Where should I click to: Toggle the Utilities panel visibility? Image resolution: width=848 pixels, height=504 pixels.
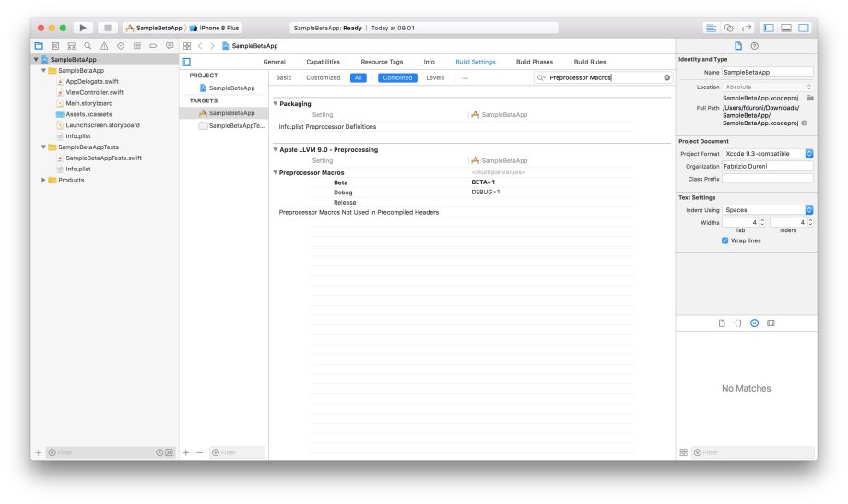tap(804, 28)
